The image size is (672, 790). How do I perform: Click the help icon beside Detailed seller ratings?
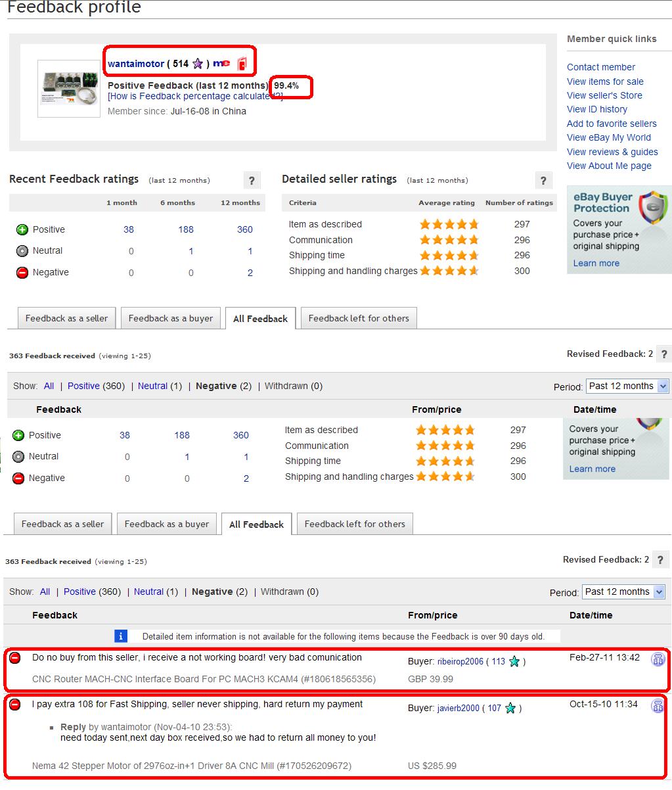click(x=543, y=180)
